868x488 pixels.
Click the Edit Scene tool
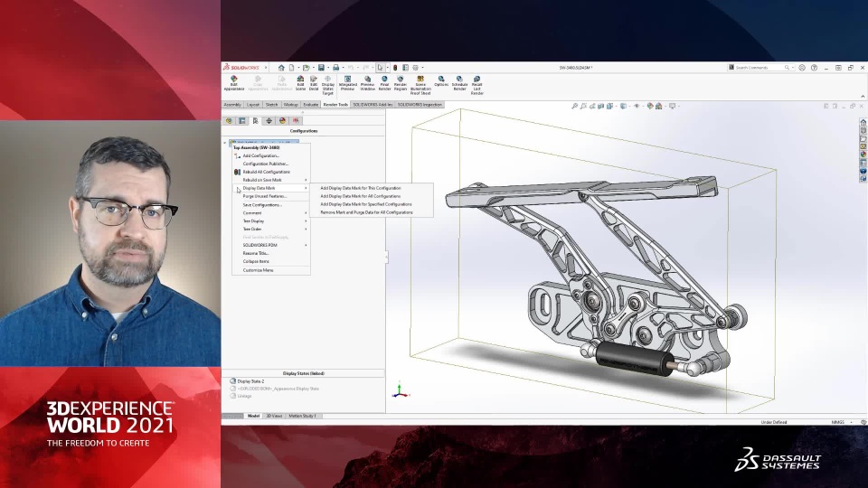[300, 83]
